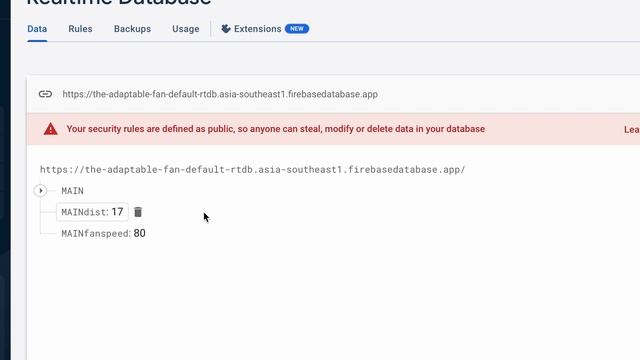Go to the Backups tab
640x360 pixels.
(132, 29)
